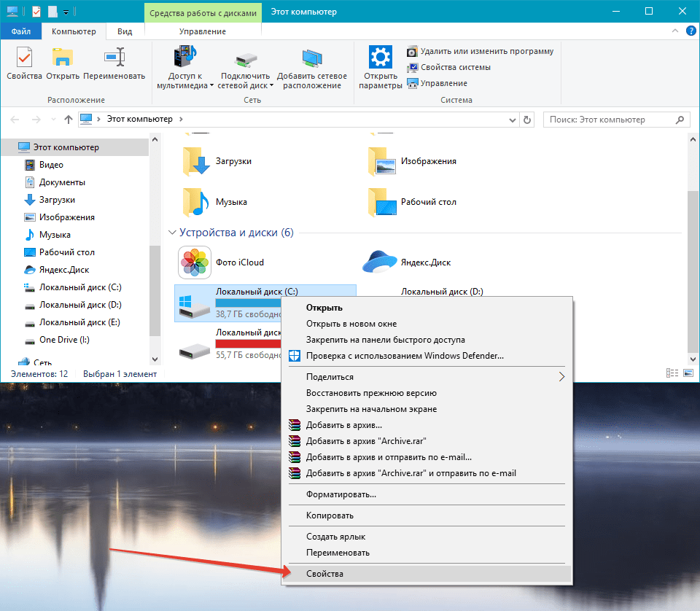Open the Фото iCloud item

click(x=194, y=262)
